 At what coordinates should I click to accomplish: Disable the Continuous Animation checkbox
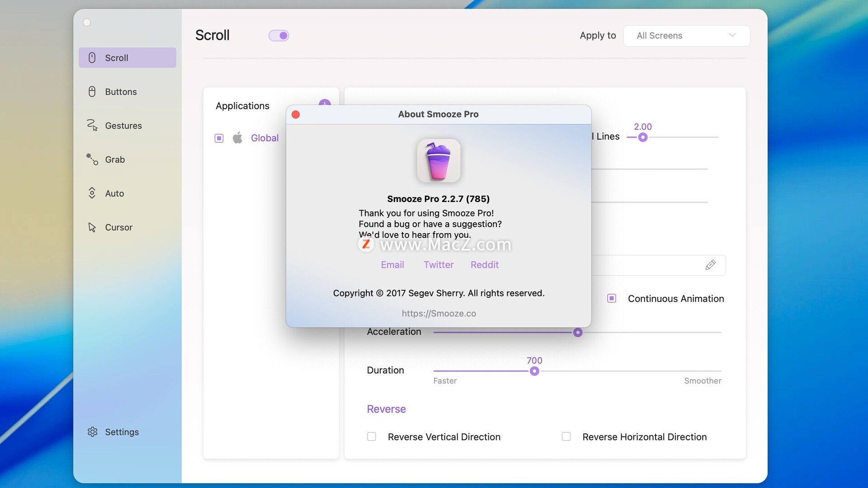[x=611, y=298]
